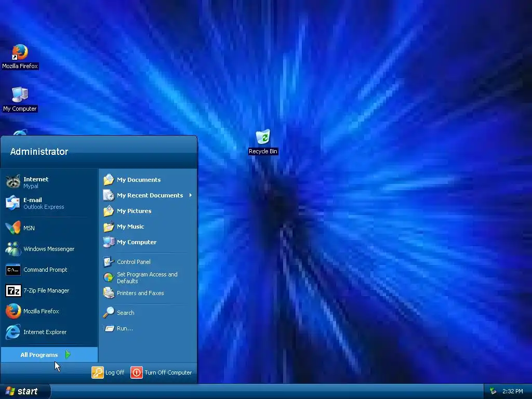Screen dimensions: 532x399
Task: Click the Control Panel icon
Action: point(109,262)
